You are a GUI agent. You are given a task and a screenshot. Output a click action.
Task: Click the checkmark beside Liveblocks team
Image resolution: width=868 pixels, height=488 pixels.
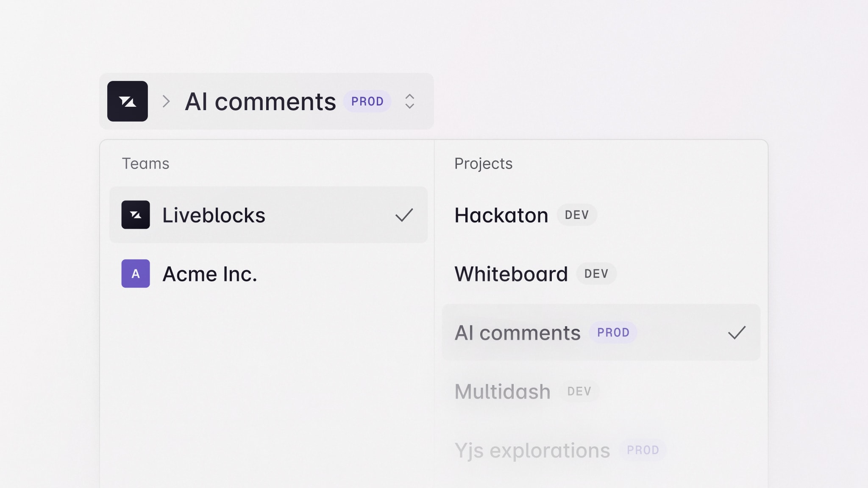point(404,215)
